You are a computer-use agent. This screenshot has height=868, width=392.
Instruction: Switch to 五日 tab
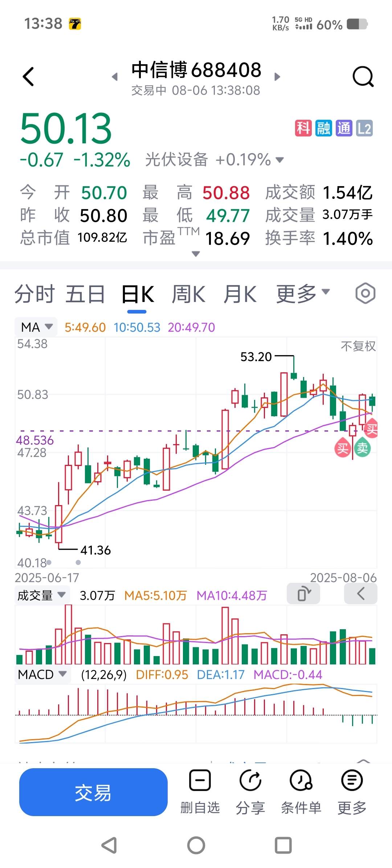coord(85,294)
